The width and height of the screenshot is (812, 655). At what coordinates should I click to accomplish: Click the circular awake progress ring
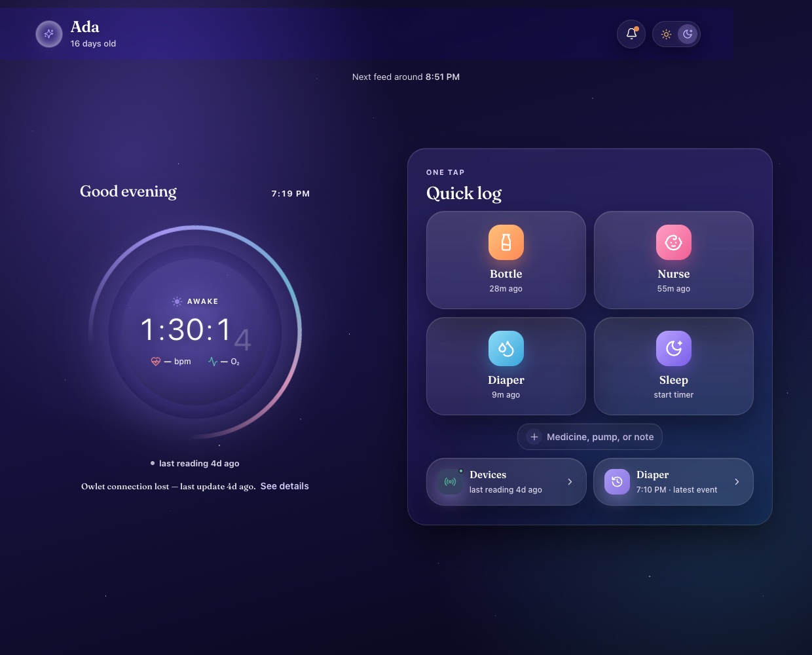tap(195, 331)
